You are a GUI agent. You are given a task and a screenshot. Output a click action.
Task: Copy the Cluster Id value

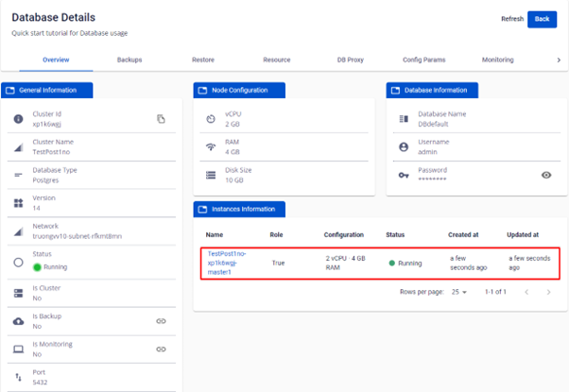(x=161, y=119)
